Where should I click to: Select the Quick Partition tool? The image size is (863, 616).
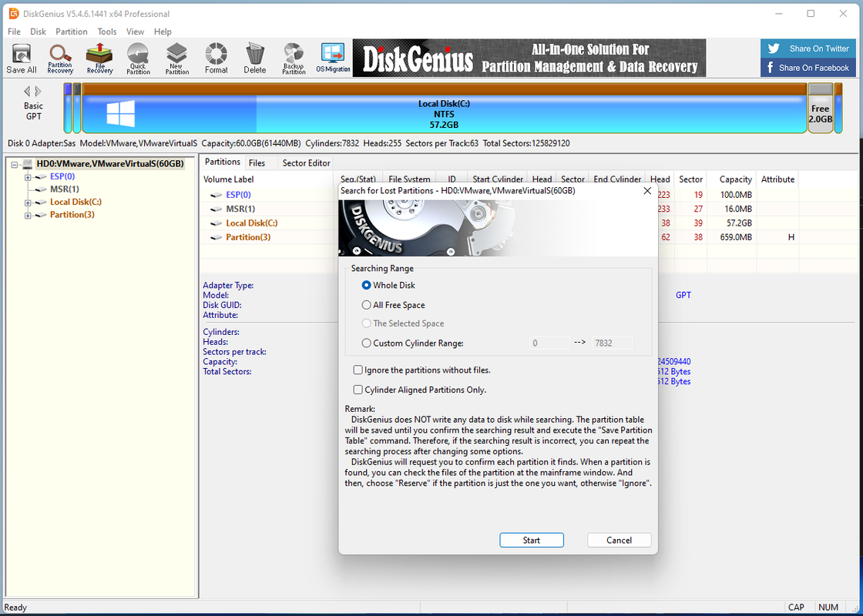pos(138,58)
